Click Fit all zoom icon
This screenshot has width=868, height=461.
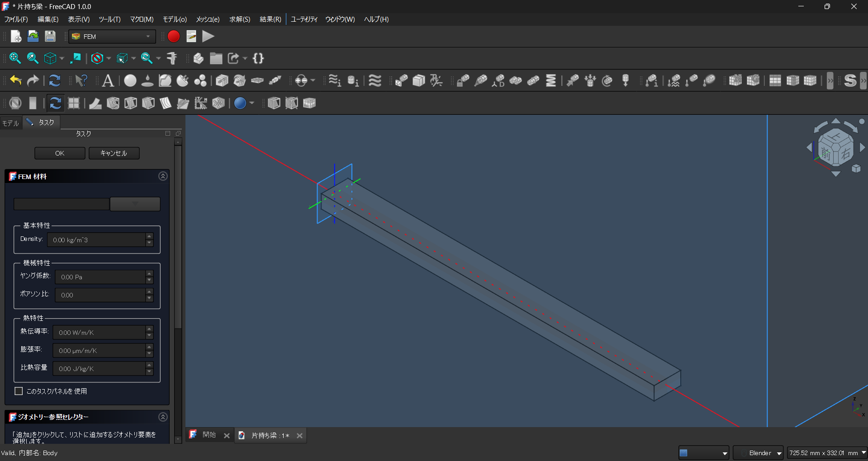click(15, 58)
